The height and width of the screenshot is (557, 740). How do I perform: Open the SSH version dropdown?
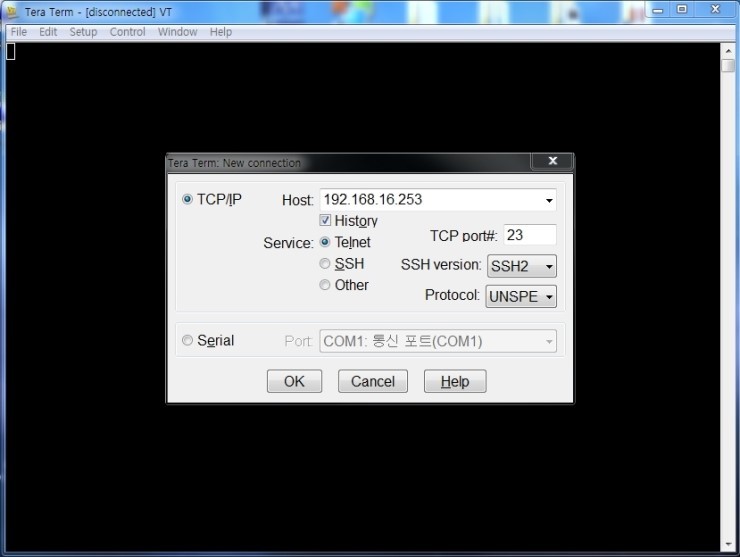coord(521,266)
